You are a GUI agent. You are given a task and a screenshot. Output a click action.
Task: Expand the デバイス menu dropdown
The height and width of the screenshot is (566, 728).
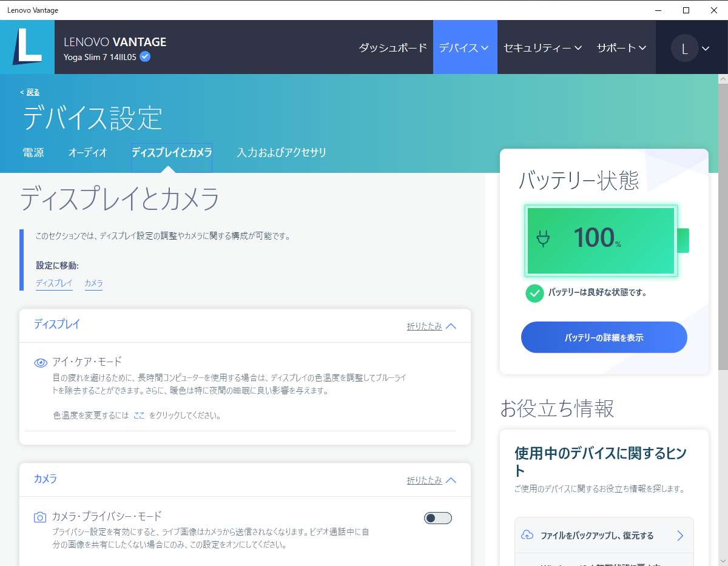coord(464,47)
